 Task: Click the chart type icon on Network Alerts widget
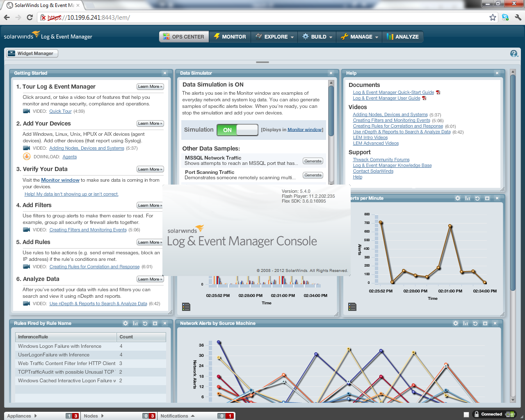465,323
